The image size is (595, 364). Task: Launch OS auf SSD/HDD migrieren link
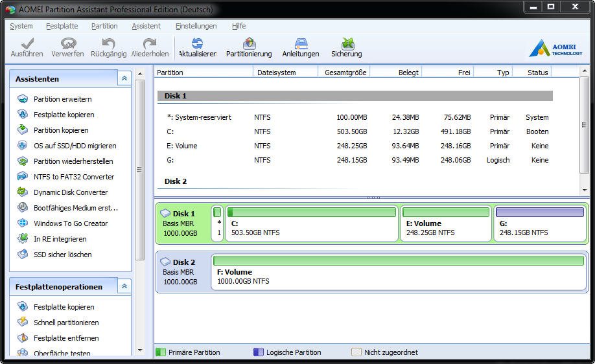click(75, 146)
